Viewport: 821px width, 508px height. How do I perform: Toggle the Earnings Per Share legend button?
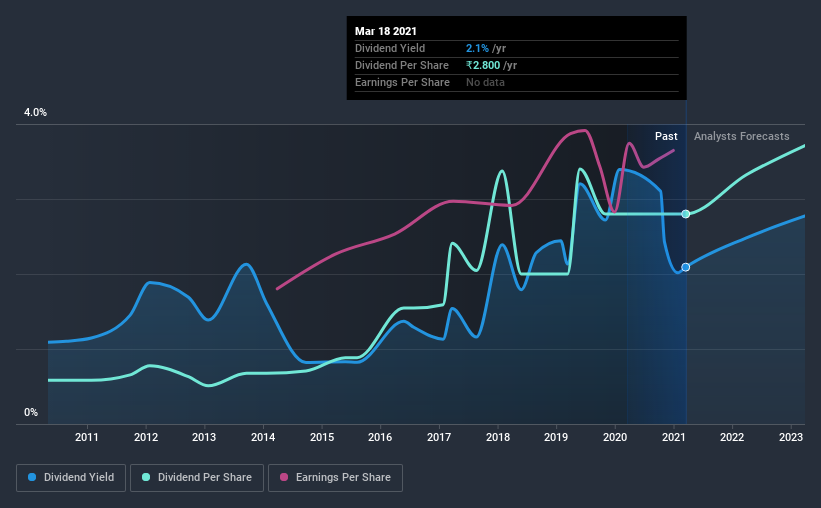335,478
